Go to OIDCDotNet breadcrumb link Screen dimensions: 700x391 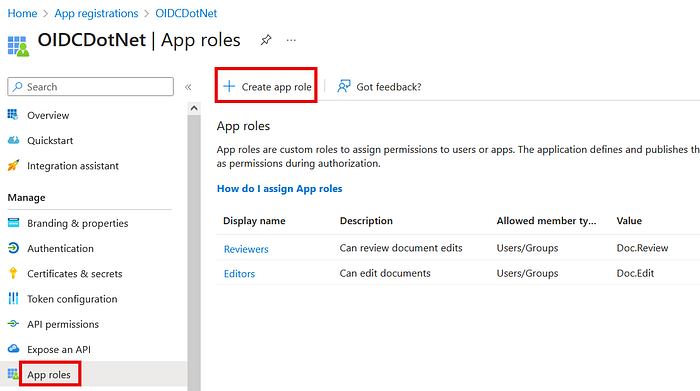186,13
